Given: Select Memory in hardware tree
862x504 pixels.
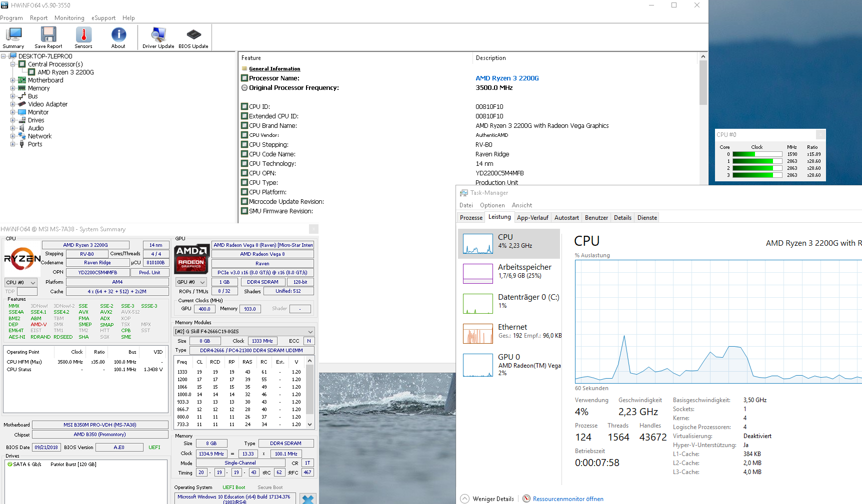Looking at the screenshot, I should 38,88.
